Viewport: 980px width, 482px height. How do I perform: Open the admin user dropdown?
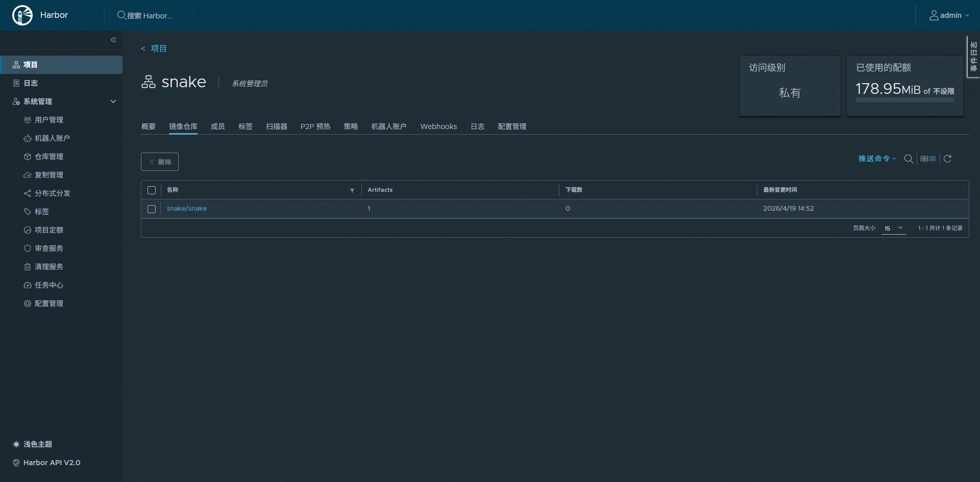tap(949, 15)
